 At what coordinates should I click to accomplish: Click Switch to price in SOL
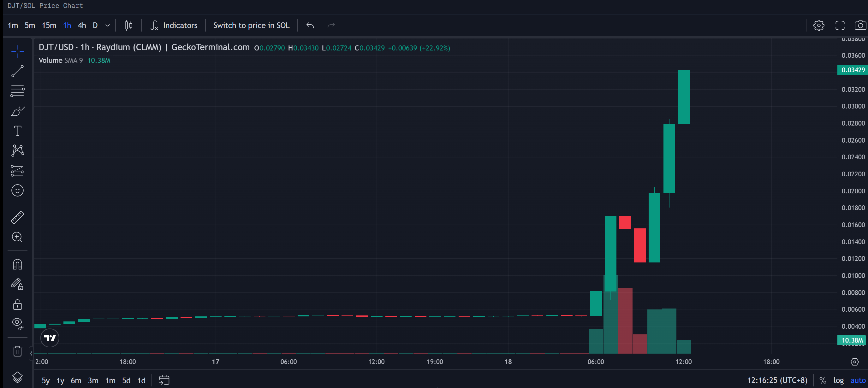[x=251, y=25]
